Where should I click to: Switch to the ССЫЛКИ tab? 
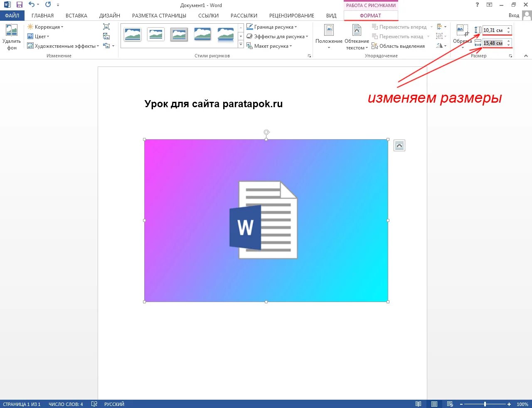tap(208, 15)
